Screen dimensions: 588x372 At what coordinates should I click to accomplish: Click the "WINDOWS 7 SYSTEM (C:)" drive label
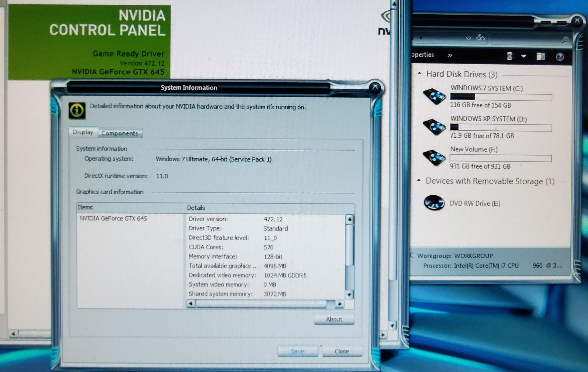click(487, 88)
